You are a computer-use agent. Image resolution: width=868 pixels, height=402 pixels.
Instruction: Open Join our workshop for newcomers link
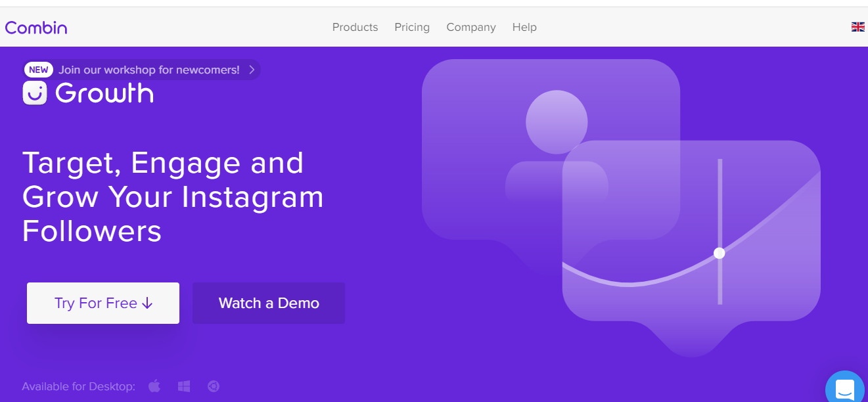coord(149,70)
